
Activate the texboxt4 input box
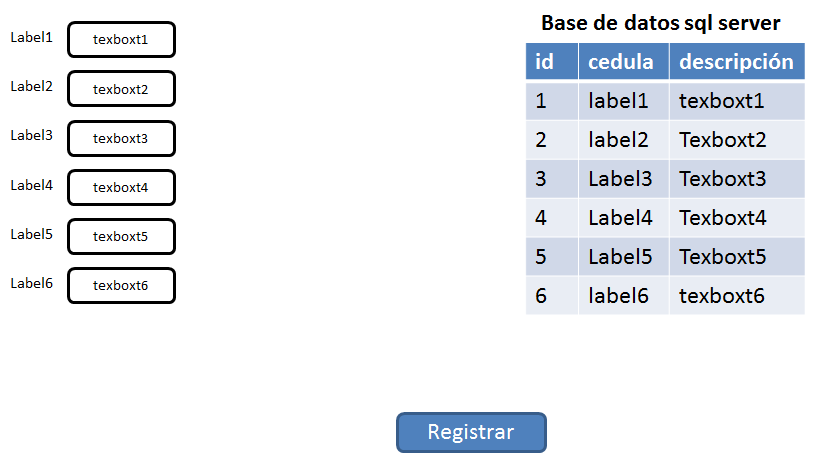[122, 187]
